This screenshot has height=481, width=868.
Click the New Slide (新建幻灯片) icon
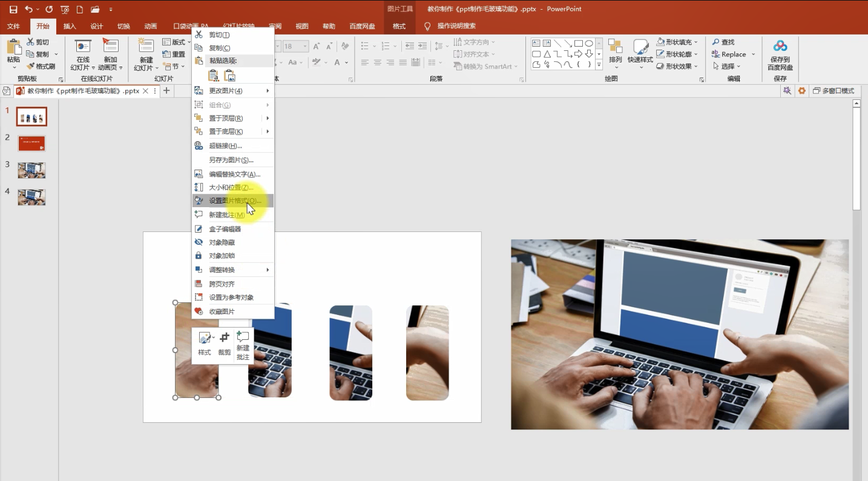[x=146, y=55]
